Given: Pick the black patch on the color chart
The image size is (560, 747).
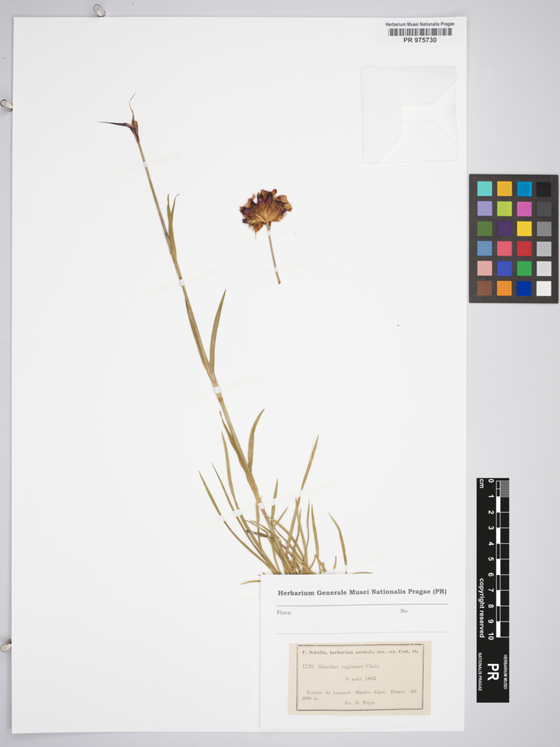Looking at the screenshot, I should [x=544, y=189].
